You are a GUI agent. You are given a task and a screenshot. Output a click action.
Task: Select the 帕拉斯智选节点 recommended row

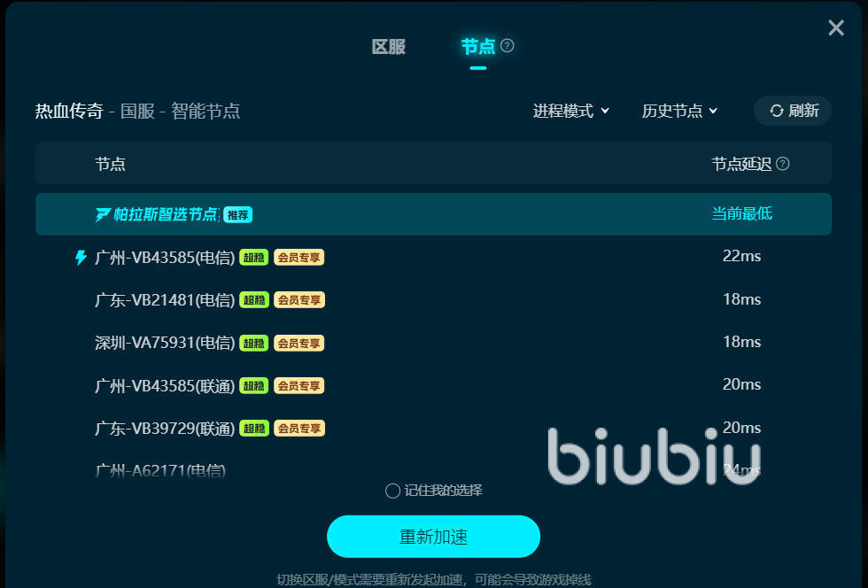(433, 214)
